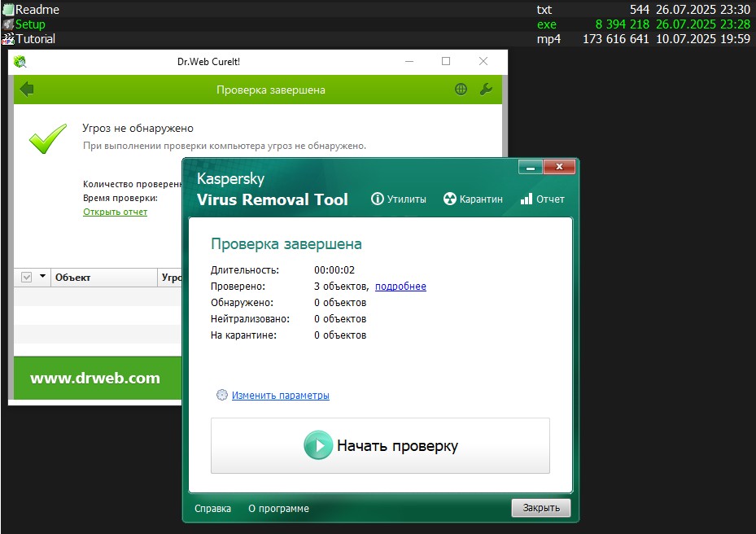The height and width of the screenshot is (534, 756).
Task: Open the Изменить параметры link
Action: click(x=281, y=396)
